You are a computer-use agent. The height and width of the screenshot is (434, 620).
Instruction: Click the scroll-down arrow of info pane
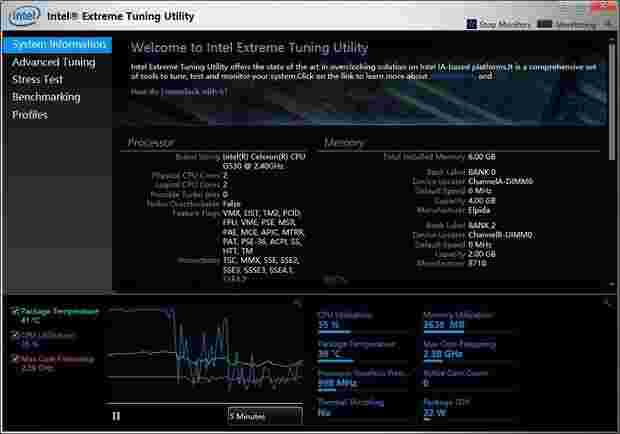tap(612, 284)
